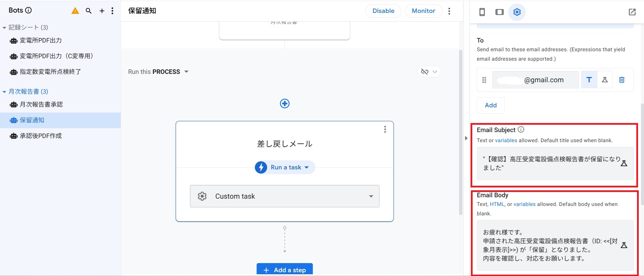Open the Bots panel three-dot menu

112,11
